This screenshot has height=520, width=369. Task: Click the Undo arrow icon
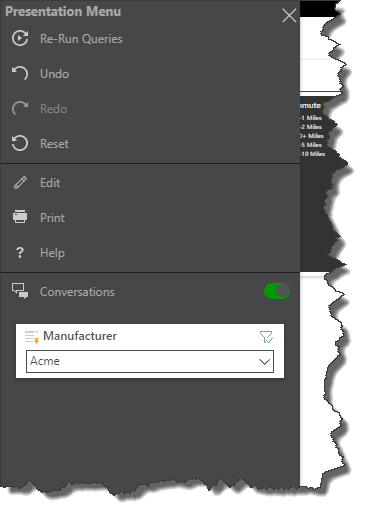20,73
